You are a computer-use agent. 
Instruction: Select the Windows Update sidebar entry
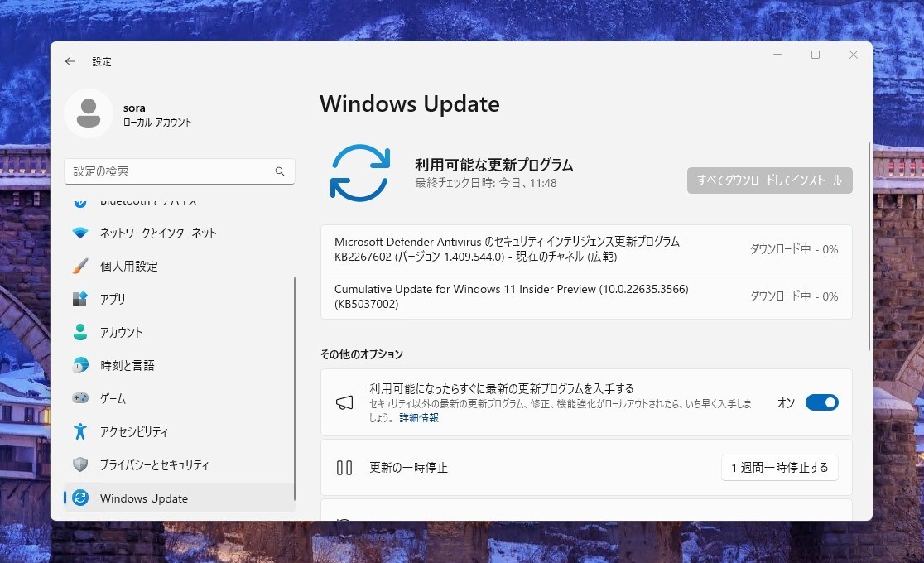[143, 498]
